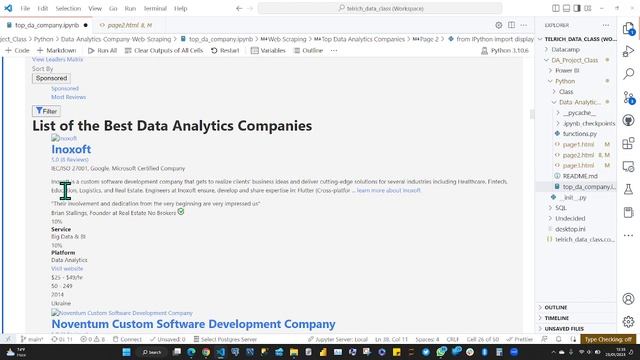Open the Manage gear in activity bar
The height and width of the screenshot is (360, 640).
[629, 322]
